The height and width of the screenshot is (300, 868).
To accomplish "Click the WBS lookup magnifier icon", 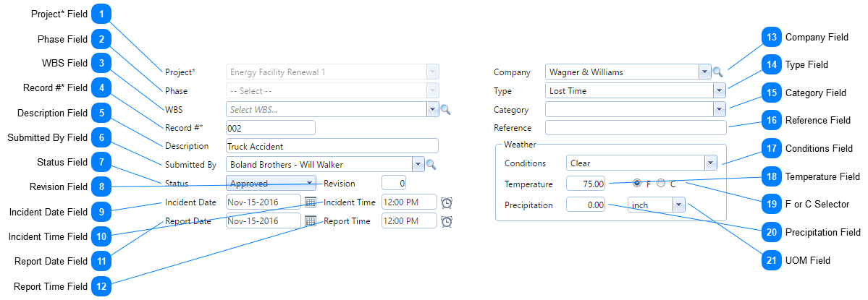I will tap(446, 110).
